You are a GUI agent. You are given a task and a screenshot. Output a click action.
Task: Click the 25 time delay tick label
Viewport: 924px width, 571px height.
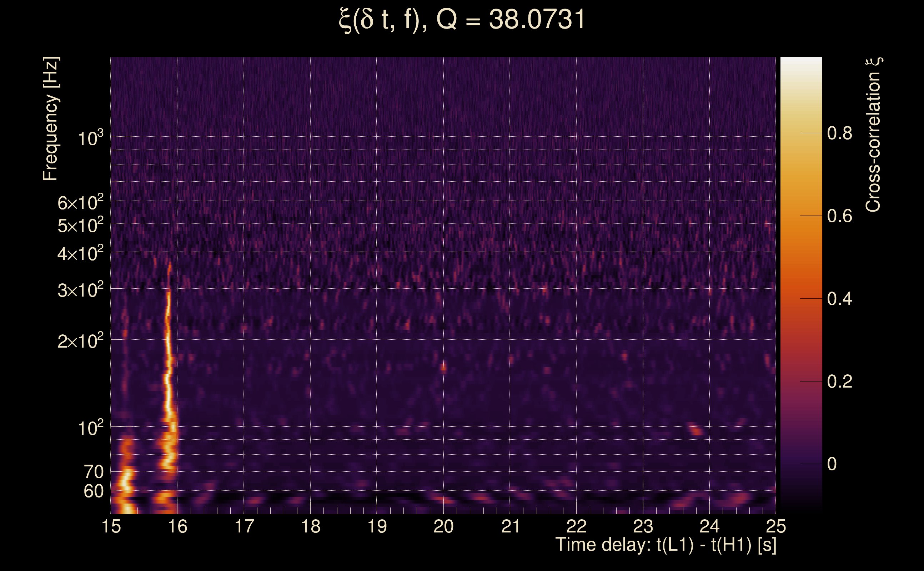[775, 526]
